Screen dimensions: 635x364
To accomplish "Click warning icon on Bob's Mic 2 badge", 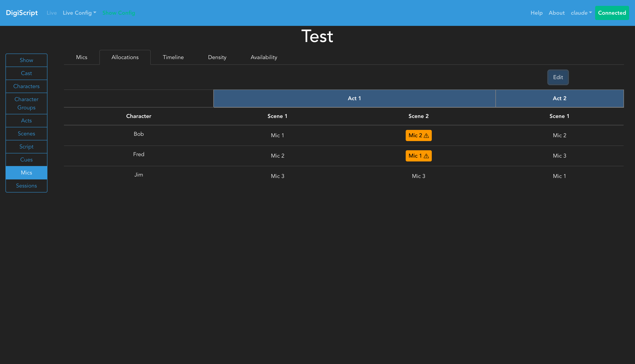I will click(x=426, y=136).
